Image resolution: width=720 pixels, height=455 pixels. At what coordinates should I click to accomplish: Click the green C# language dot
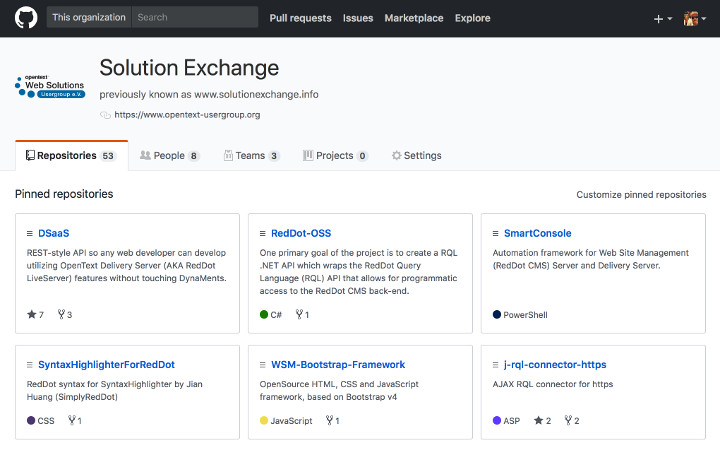[x=264, y=315]
